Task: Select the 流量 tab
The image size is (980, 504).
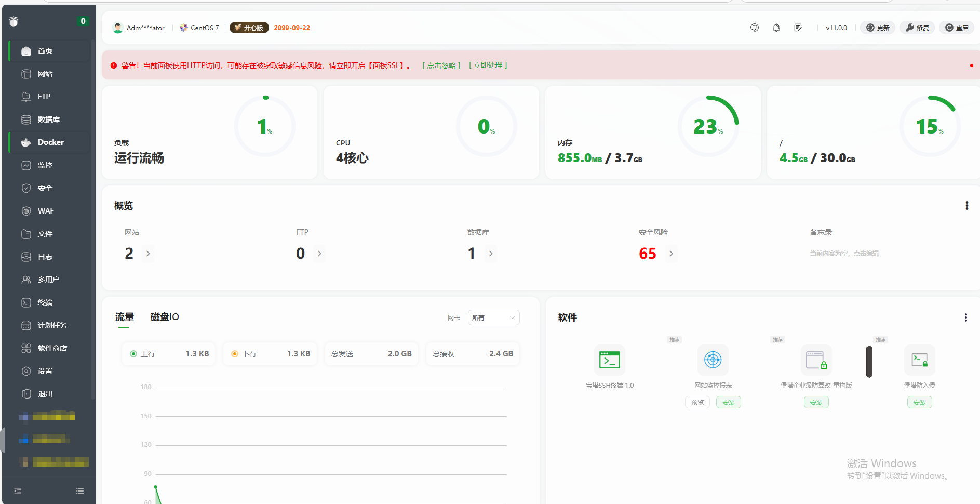Action: (124, 317)
